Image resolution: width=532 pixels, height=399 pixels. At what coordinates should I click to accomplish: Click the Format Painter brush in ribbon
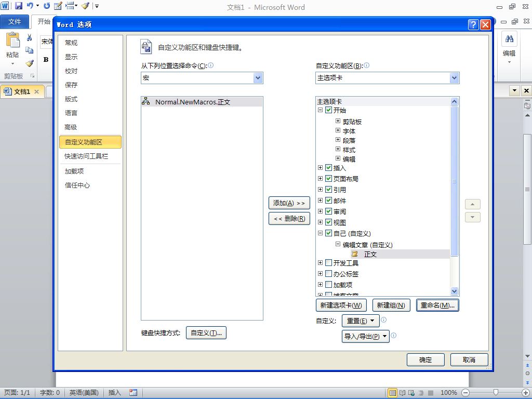click(x=30, y=63)
